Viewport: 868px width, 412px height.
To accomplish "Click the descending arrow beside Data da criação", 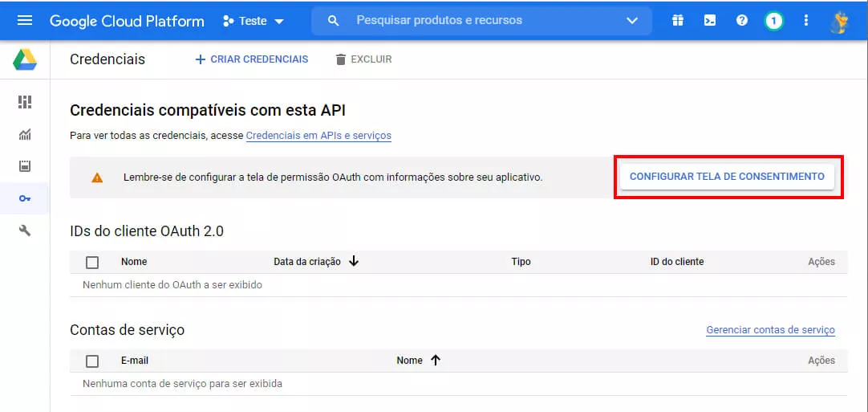I will [x=354, y=261].
